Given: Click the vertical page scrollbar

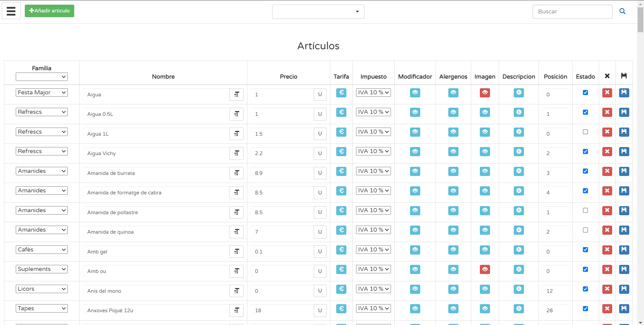Looking at the screenshot, I should point(640,168).
